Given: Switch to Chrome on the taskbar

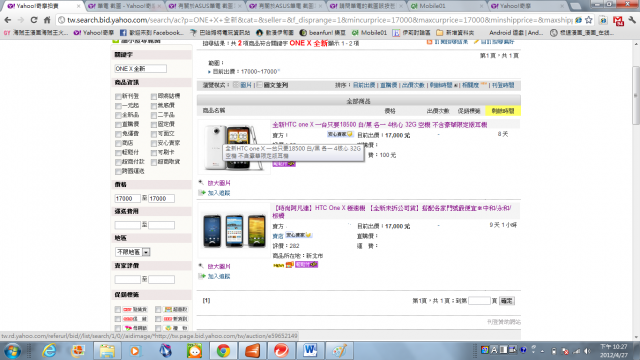Looking at the screenshot, I should click(x=223, y=351).
